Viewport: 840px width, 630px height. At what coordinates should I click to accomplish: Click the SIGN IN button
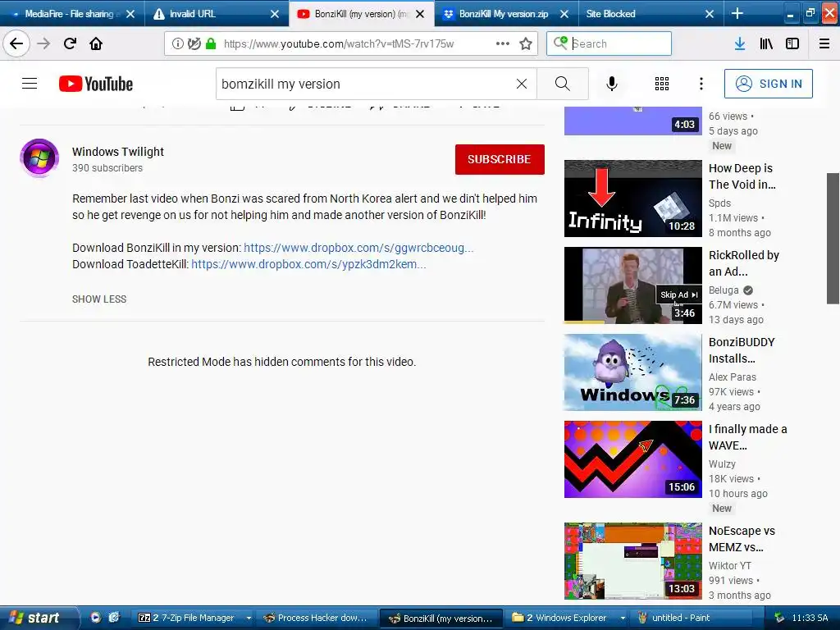[768, 84]
